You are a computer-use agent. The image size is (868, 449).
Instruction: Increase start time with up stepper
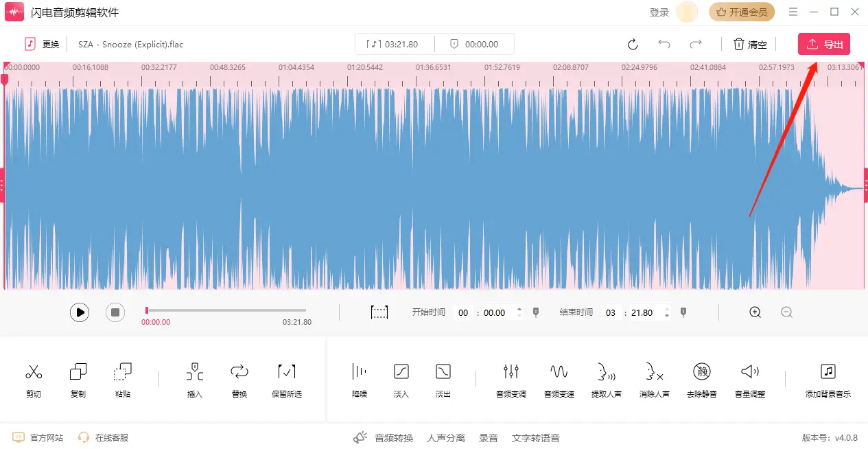[519, 309]
